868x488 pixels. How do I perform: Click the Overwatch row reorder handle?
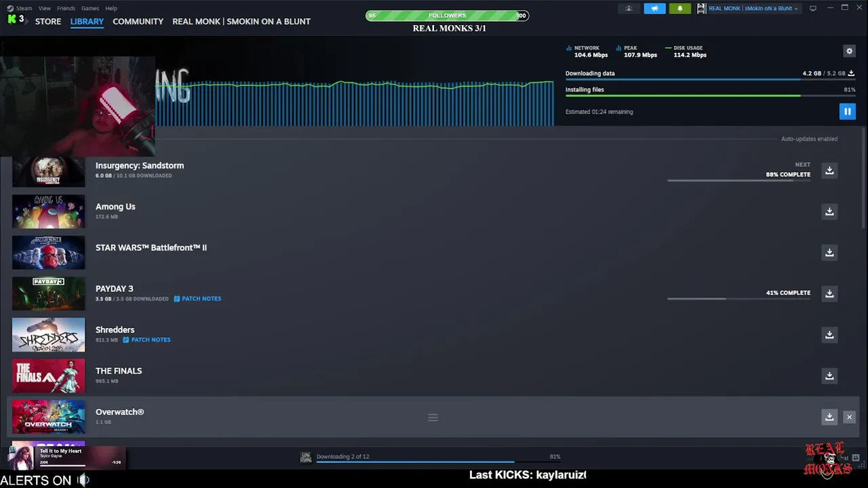click(433, 418)
